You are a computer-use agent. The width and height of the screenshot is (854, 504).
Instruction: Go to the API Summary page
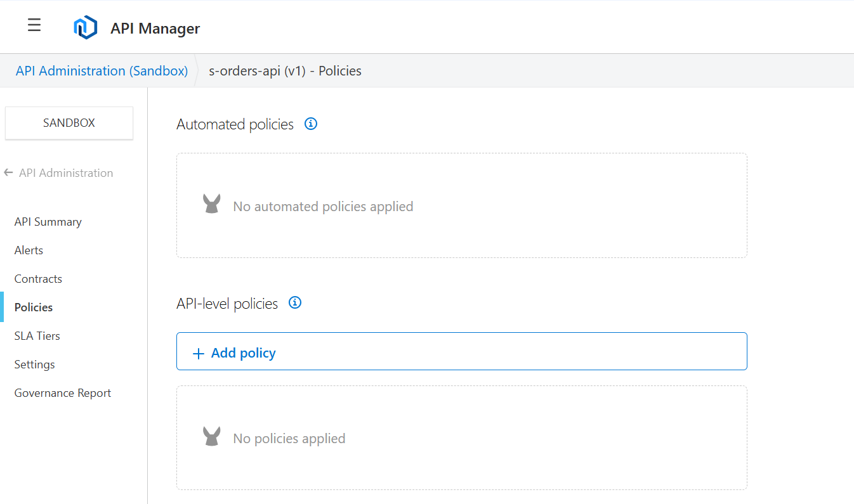48,221
